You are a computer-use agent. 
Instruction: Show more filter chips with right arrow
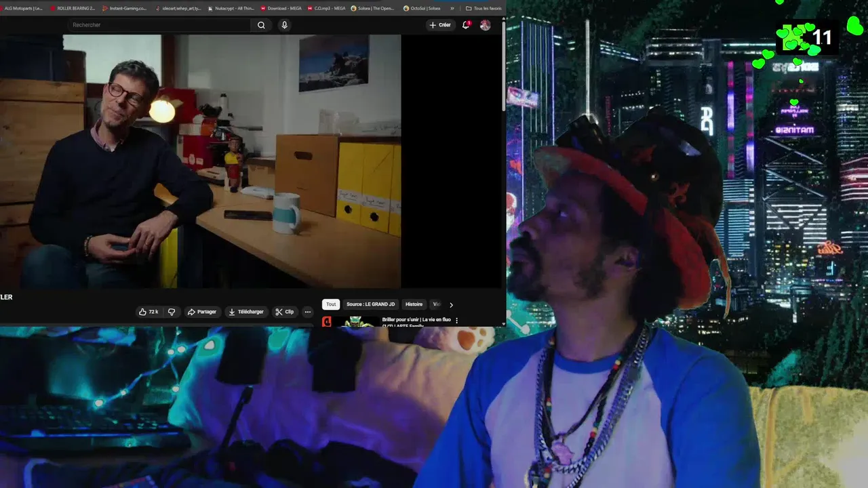451,304
